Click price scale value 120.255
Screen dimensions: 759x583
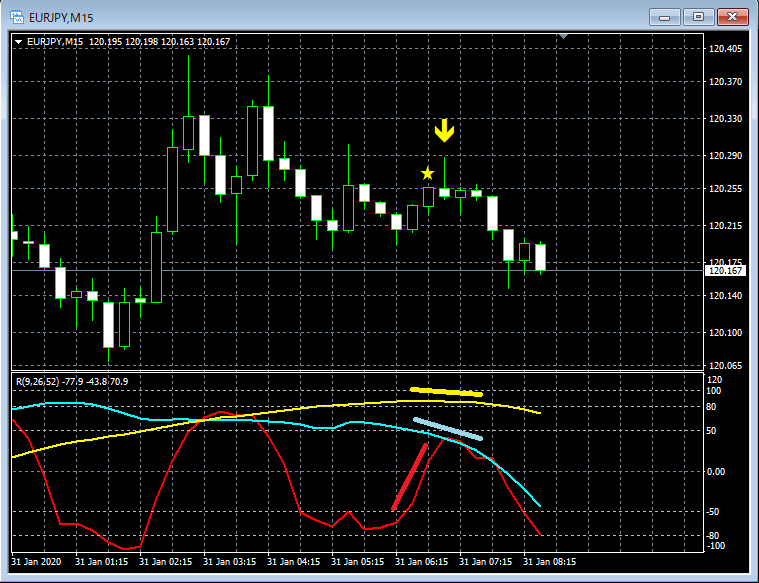[725, 189]
